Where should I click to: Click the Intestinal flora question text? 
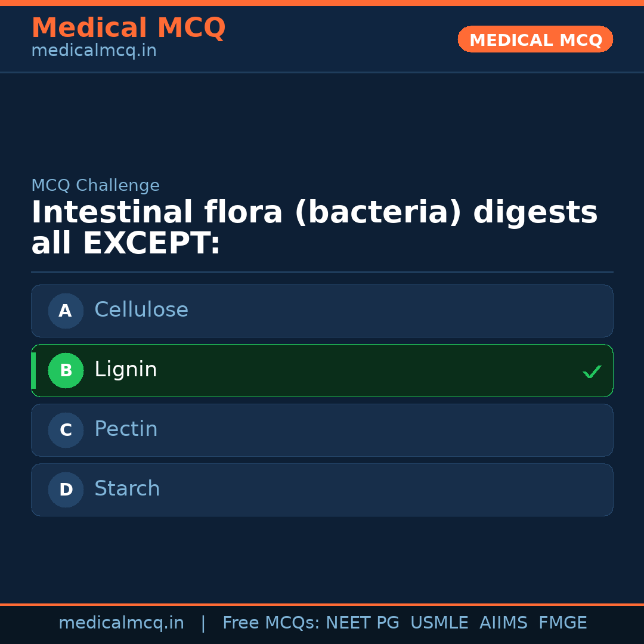(x=314, y=228)
